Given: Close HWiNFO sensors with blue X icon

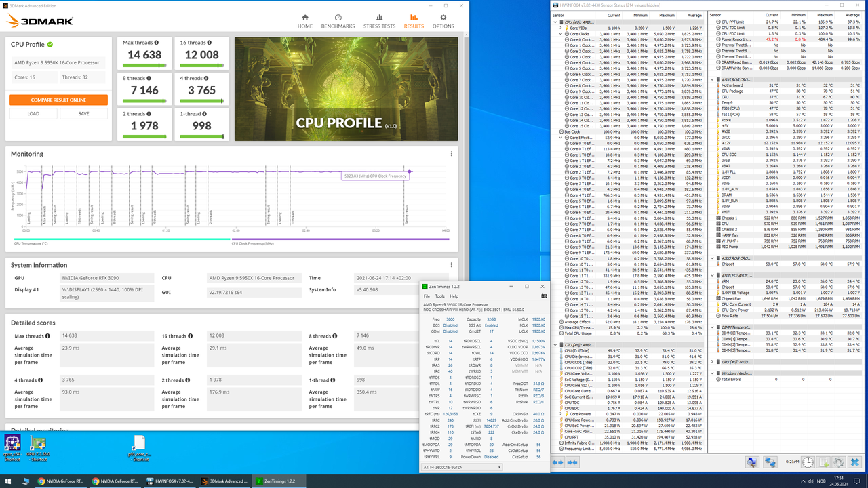Looking at the screenshot, I should [856, 462].
